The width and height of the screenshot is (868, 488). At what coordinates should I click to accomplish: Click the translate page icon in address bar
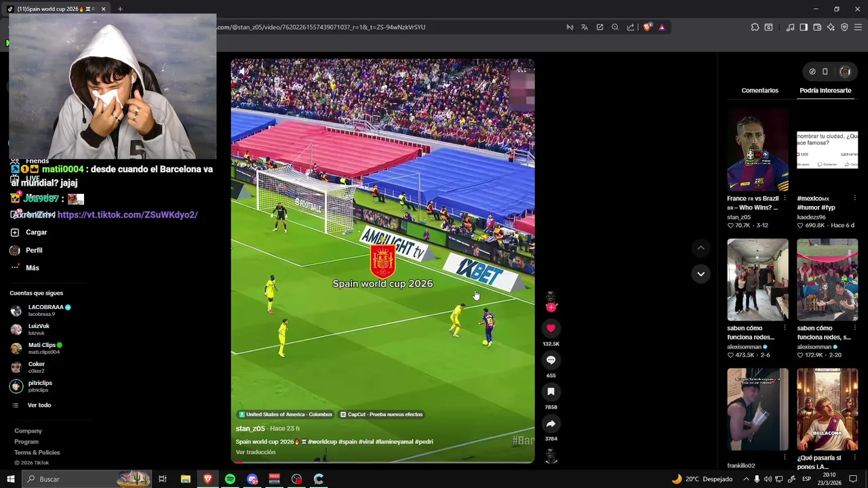coord(585,27)
